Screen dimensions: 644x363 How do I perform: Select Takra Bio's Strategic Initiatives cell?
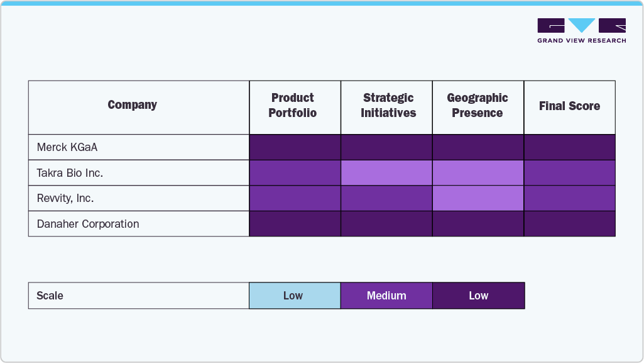click(386, 173)
